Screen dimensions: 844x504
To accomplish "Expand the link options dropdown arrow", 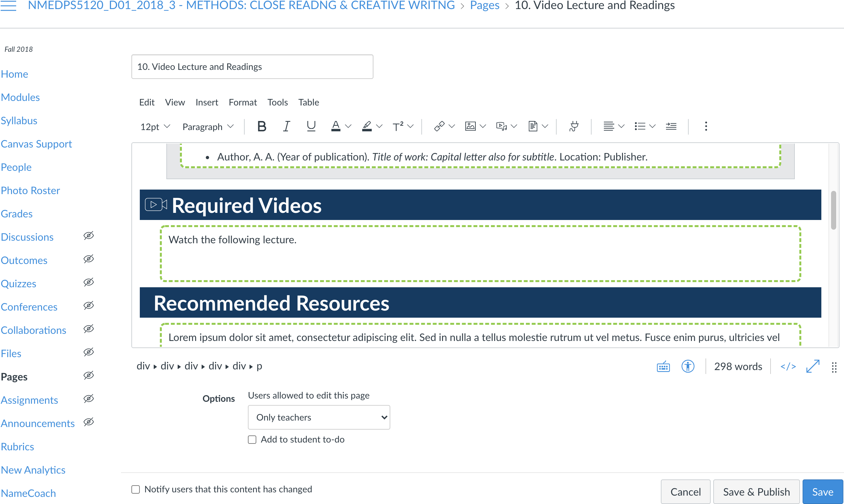I will click(452, 126).
